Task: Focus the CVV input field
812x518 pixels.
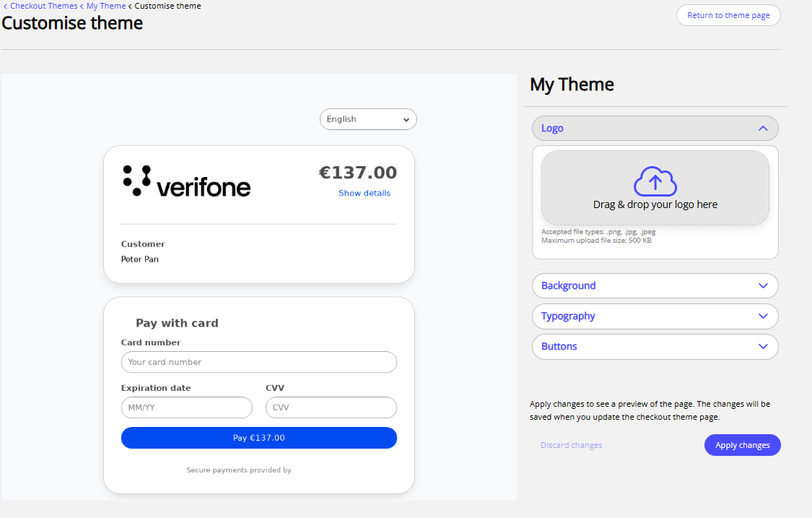Action: (x=331, y=407)
